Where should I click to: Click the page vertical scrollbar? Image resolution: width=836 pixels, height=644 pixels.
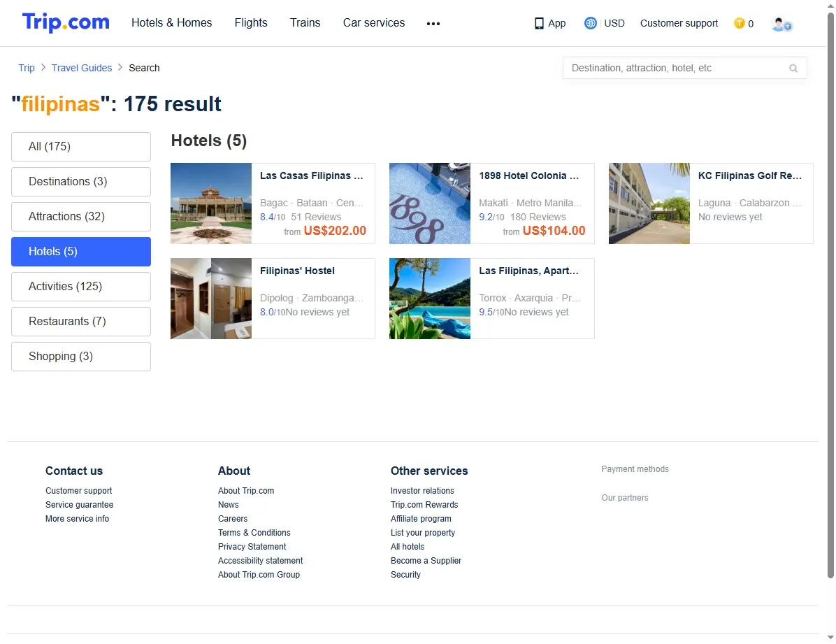830,295
